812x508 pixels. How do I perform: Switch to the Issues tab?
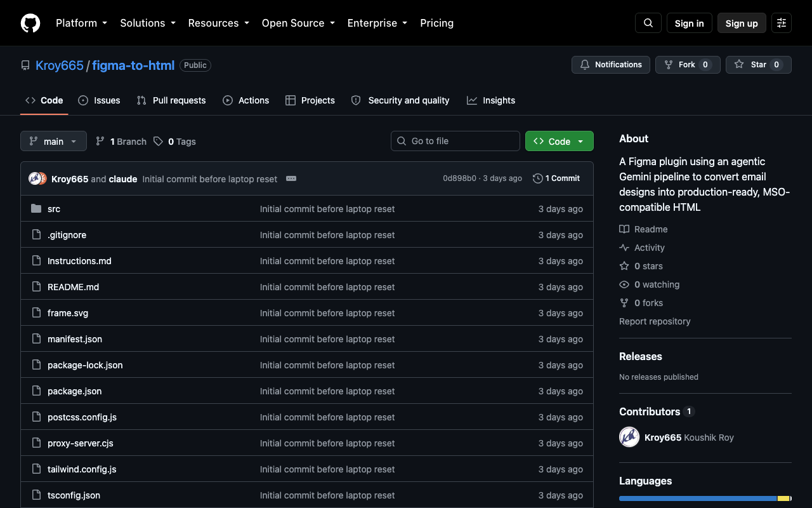pos(99,100)
